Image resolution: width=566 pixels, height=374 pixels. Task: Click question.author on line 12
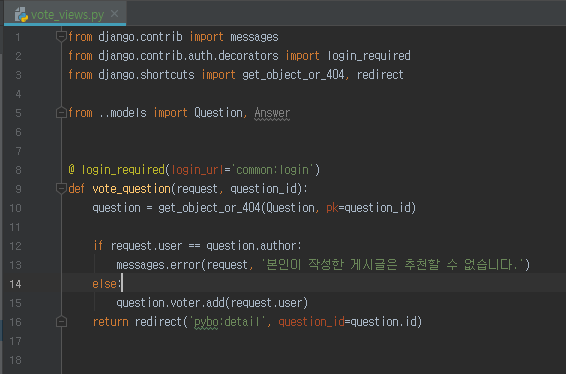click(251, 246)
